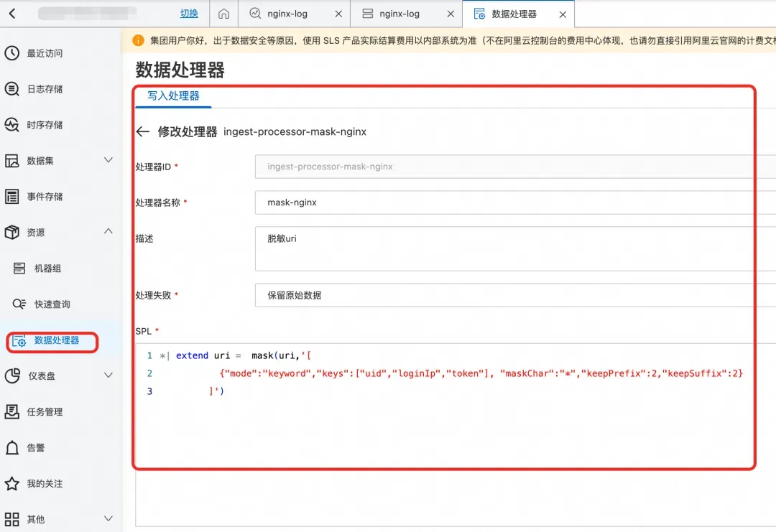Switch to the second nginx-log logstore tab

(x=399, y=14)
